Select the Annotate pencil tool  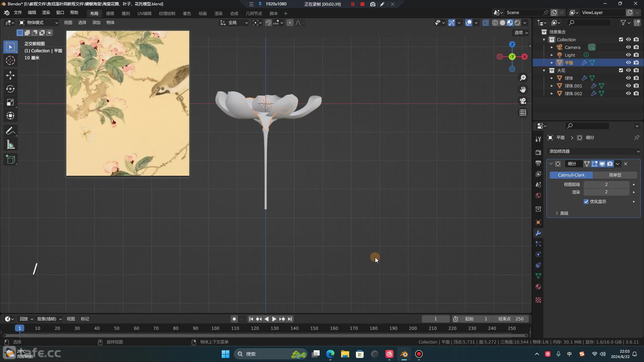point(10,131)
